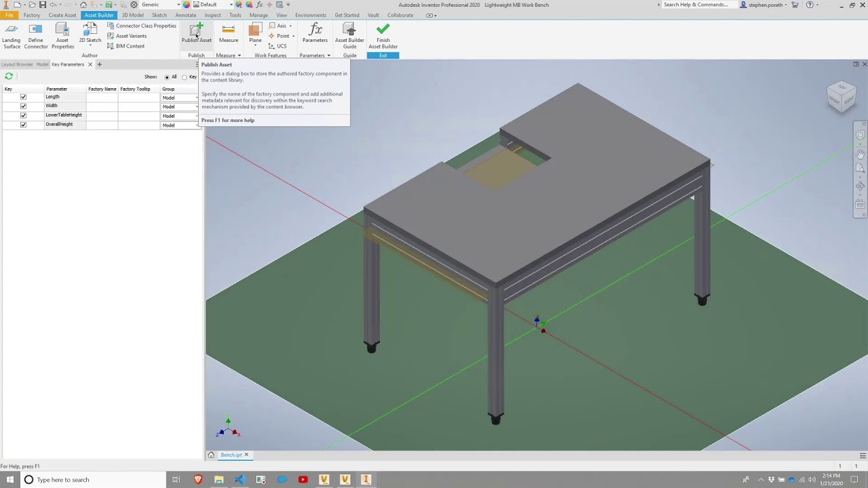Image resolution: width=868 pixels, height=488 pixels.
Task: Open the Full Navigation Wheel
Action: (x=860, y=136)
